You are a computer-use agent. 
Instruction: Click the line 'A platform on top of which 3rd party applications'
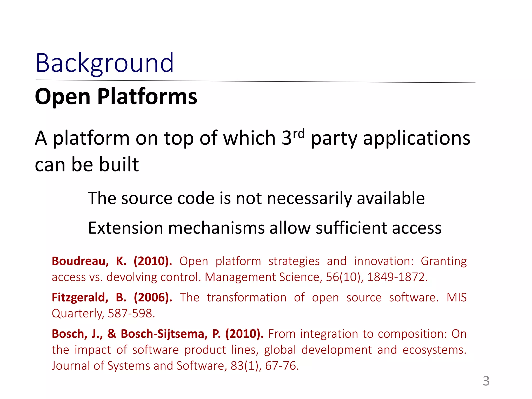[x=252, y=138]
